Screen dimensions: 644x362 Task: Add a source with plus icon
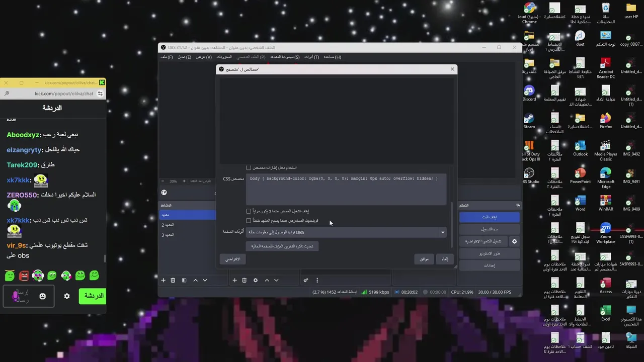point(234,280)
